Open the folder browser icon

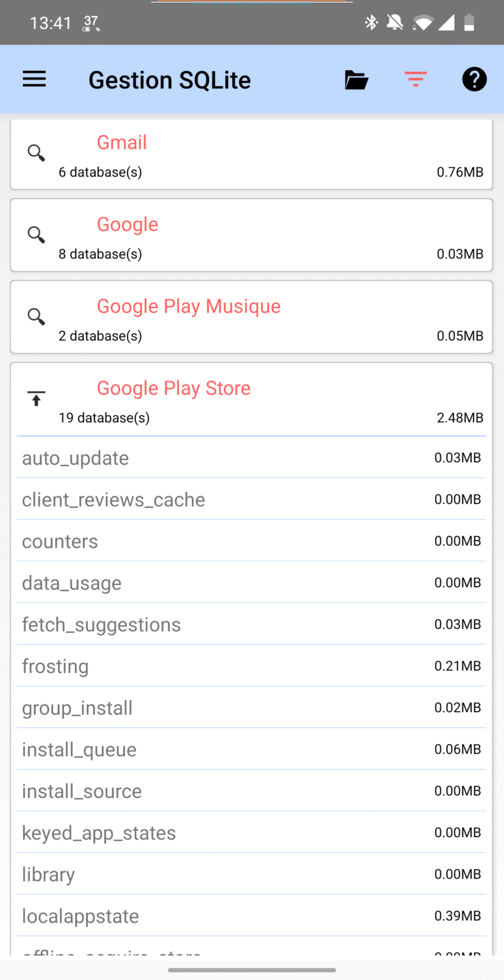356,78
